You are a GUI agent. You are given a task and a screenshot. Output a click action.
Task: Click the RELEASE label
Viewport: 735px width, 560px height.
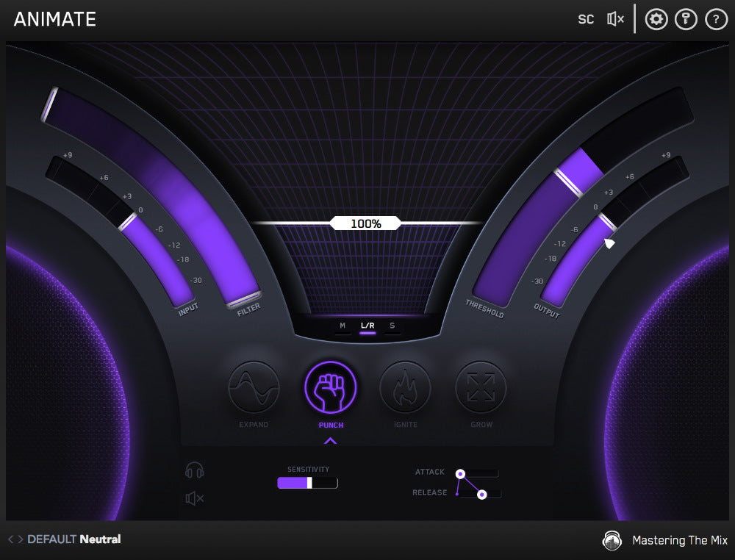(429, 492)
